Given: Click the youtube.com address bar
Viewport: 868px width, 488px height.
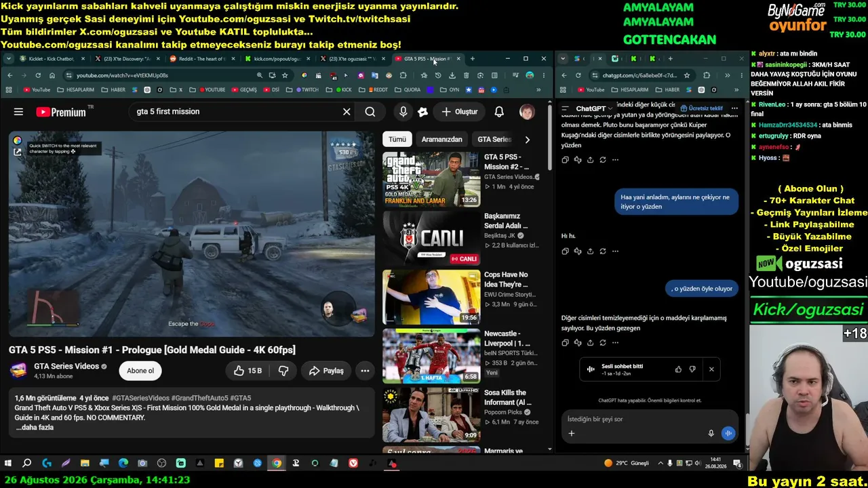Looking at the screenshot, I should click(x=159, y=75).
